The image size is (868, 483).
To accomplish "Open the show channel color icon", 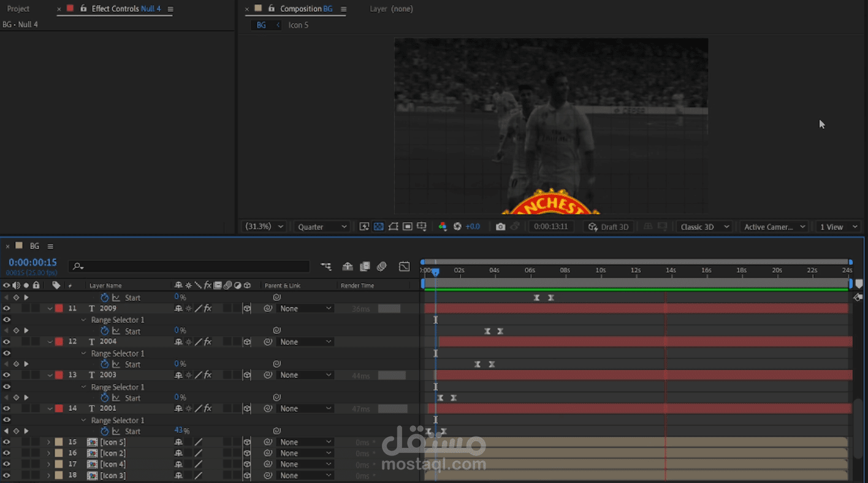I will click(x=443, y=227).
